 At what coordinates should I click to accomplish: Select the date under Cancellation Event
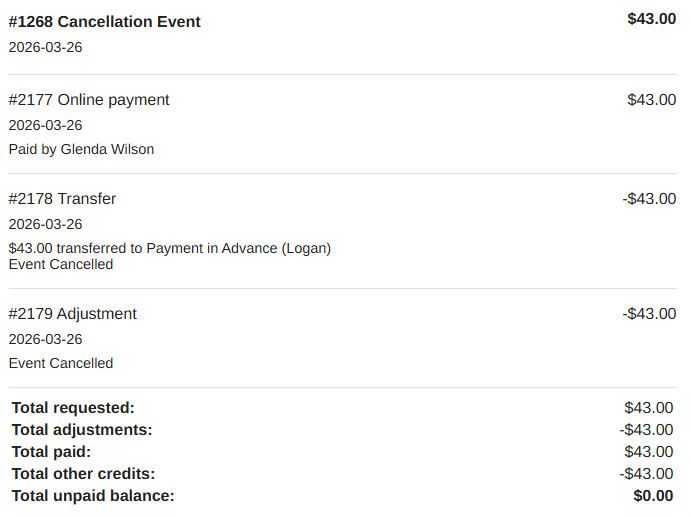45,46
